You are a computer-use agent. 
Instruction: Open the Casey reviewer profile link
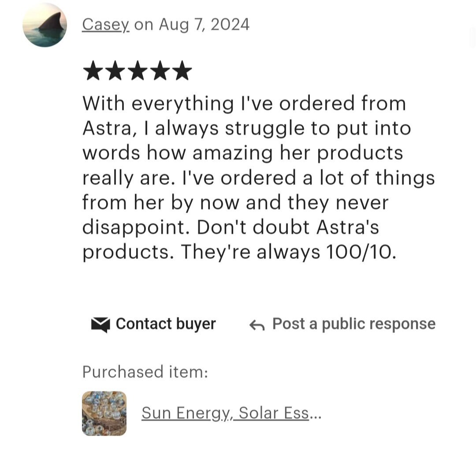pos(106,24)
